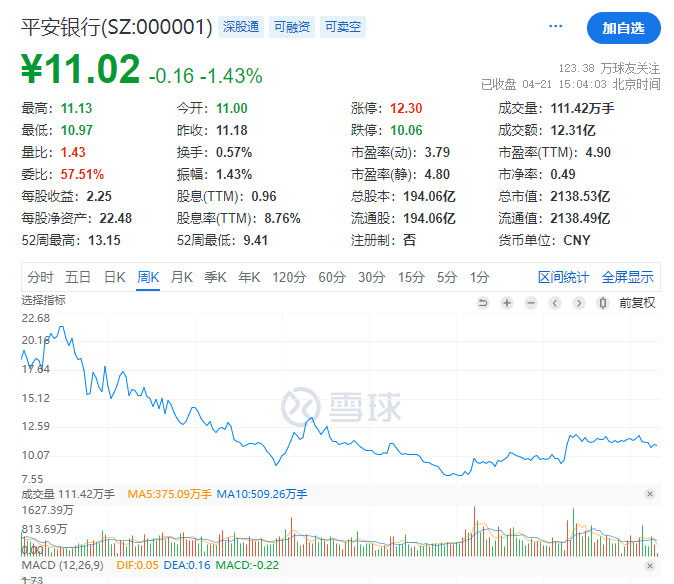
Task: Click 今开 value 11.00
Action: point(232,108)
